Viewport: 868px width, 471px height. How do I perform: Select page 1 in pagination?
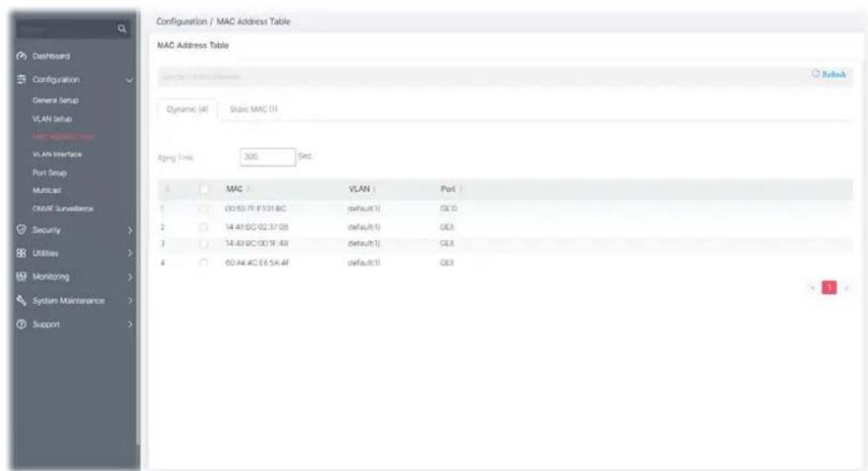[x=829, y=287]
